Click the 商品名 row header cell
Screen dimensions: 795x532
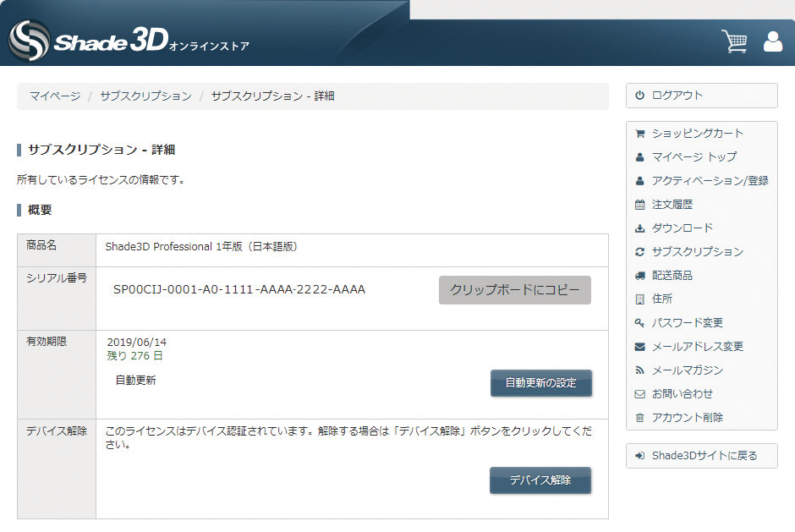point(57,250)
